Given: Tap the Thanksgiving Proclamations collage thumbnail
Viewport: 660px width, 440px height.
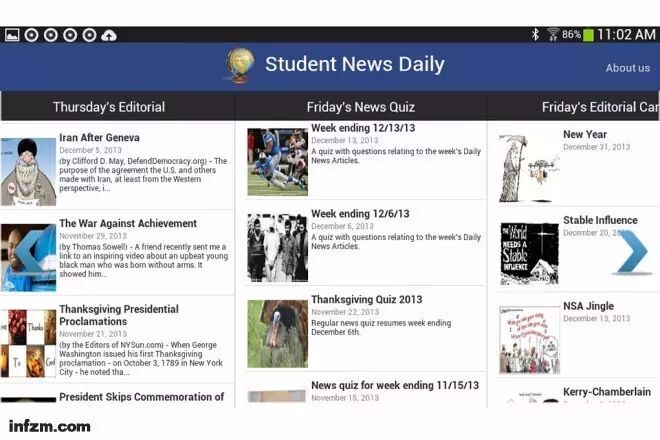Looking at the screenshot, I should 28,343.
